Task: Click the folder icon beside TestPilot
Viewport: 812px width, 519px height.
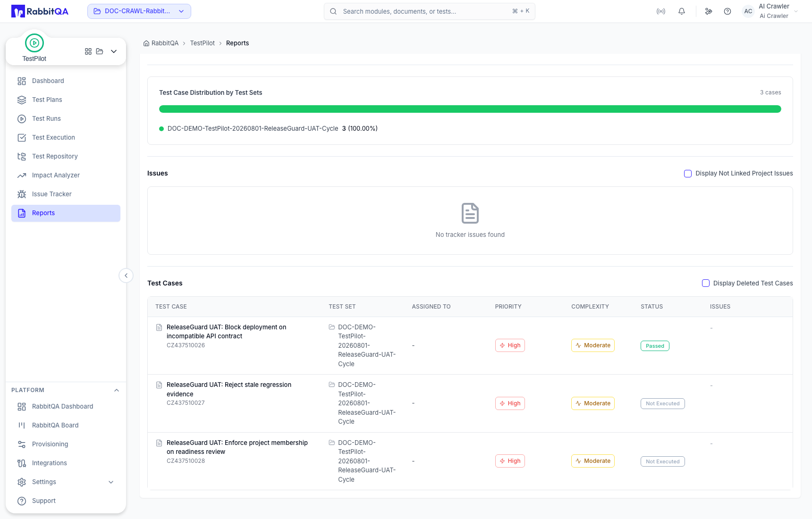Action: tap(100, 51)
